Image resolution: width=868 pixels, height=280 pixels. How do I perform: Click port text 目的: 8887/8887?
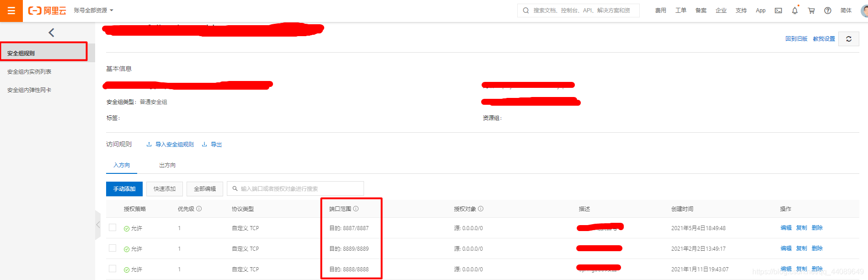tap(349, 228)
